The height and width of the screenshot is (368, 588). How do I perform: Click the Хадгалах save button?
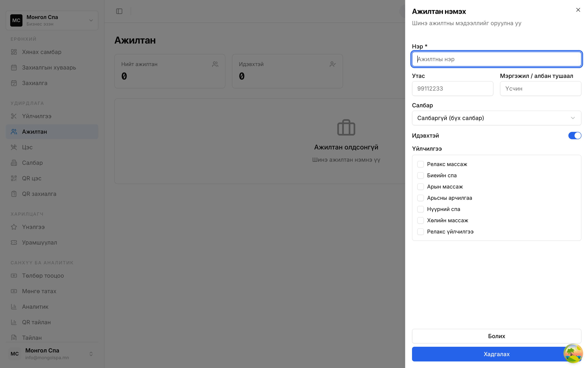496,354
